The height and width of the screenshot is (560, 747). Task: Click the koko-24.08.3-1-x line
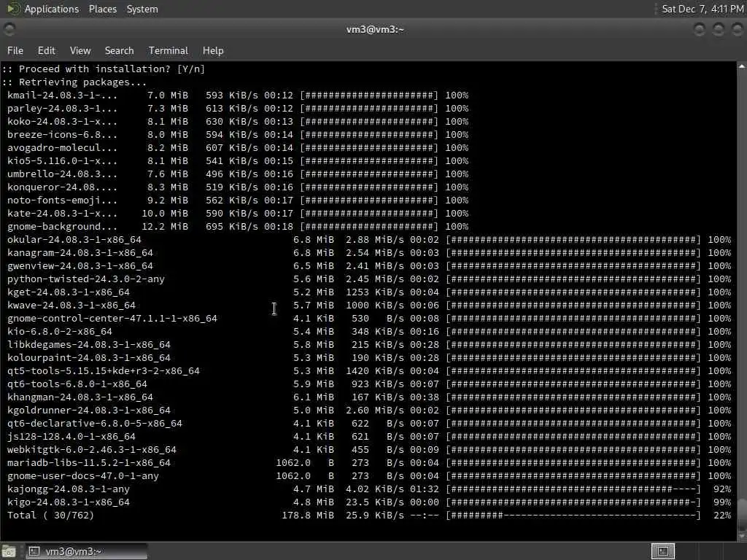pos(238,122)
